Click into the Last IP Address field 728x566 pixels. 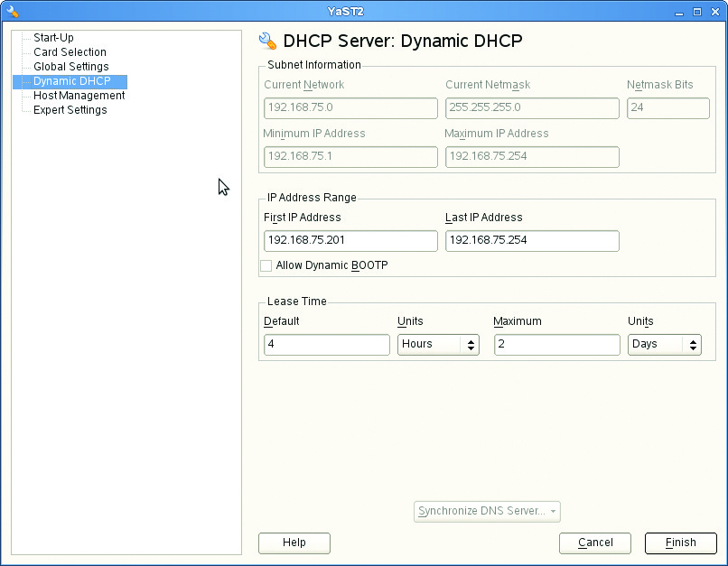click(x=532, y=241)
